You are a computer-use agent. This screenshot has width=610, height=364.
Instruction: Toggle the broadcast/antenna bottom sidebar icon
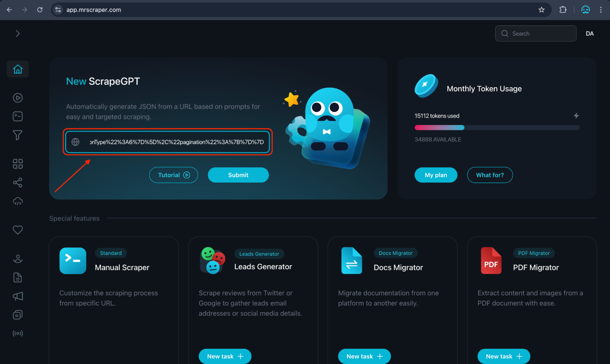click(x=17, y=334)
